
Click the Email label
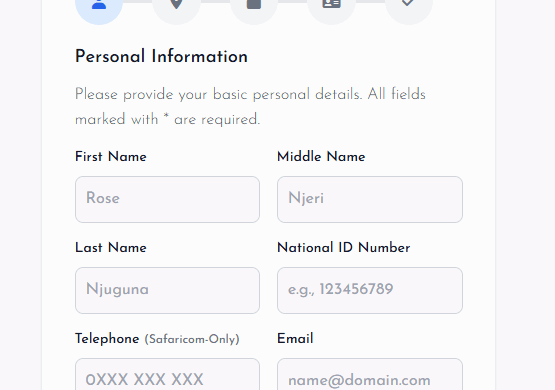coord(295,338)
